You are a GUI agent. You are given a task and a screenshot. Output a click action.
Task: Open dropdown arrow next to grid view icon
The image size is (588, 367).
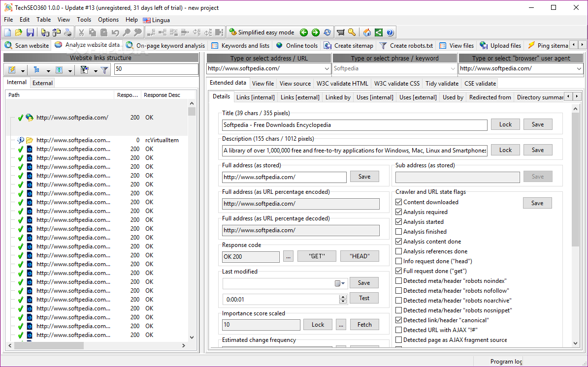70,70
